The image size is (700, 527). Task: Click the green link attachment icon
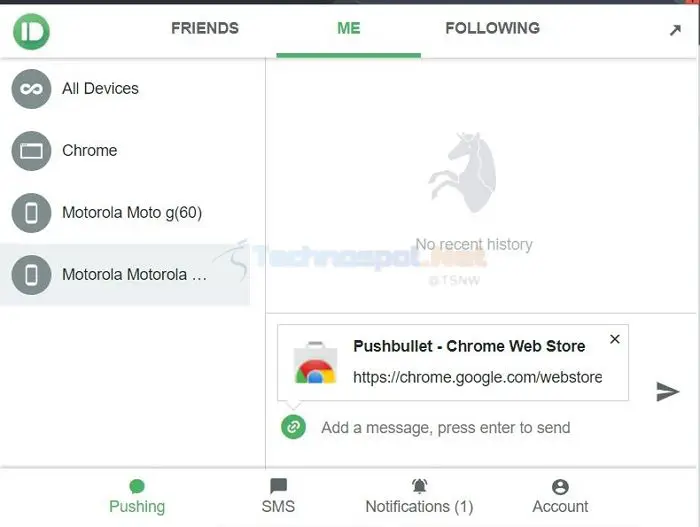tap(293, 427)
